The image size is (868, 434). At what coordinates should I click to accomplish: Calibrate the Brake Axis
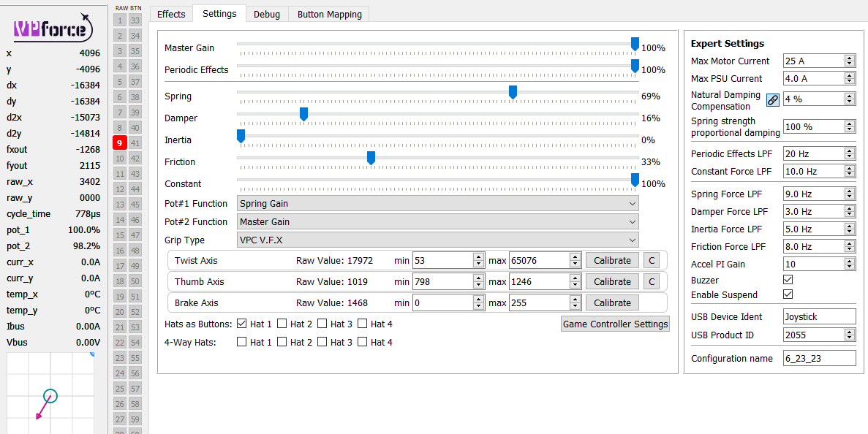(612, 302)
